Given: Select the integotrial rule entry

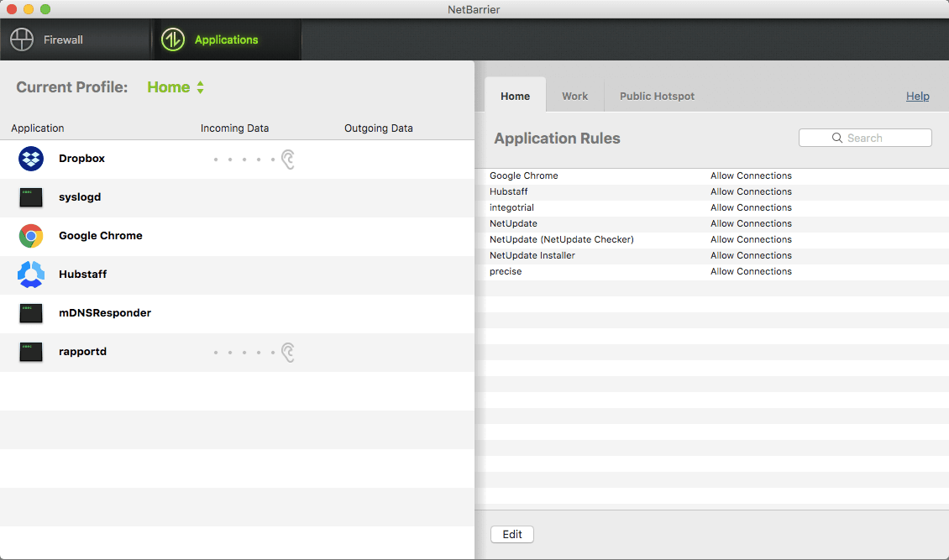Looking at the screenshot, I should (x=511, y=207).
